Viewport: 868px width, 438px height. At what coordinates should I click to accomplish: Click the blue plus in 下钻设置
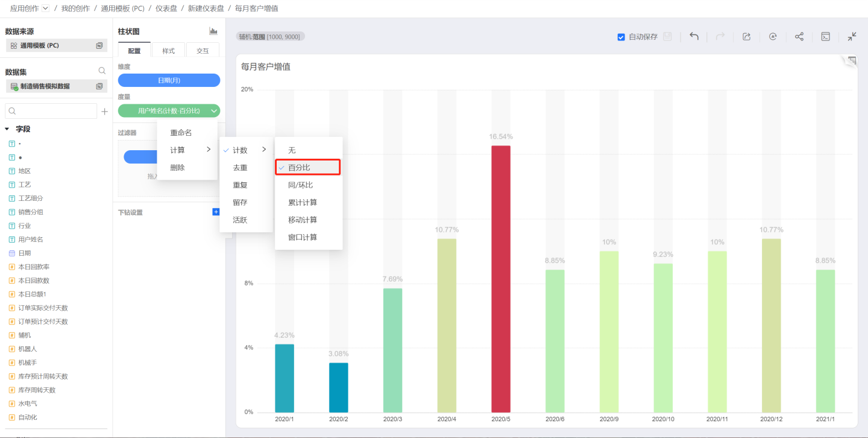(x=216, y=212)
